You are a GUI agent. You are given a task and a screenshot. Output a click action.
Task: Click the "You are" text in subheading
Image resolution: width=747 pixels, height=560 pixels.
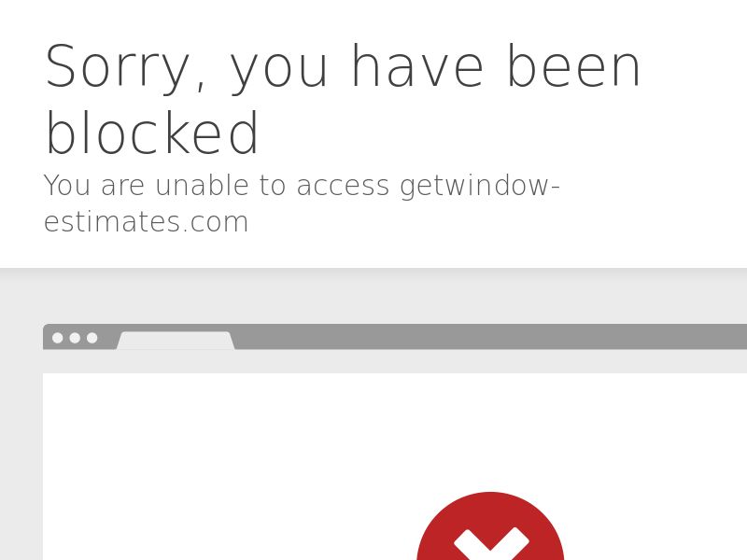[x=94, y=185]
